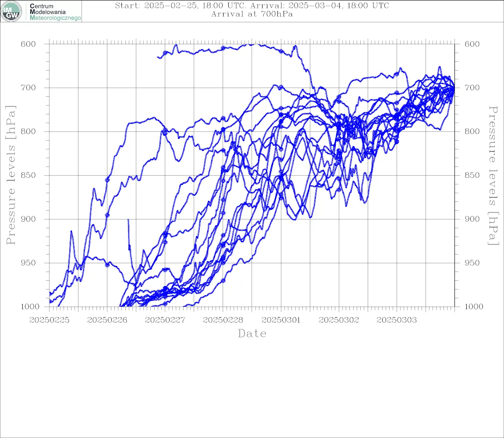Click the left axis 950 label
This screenshot has height=438, width=504.
point(28,263)
